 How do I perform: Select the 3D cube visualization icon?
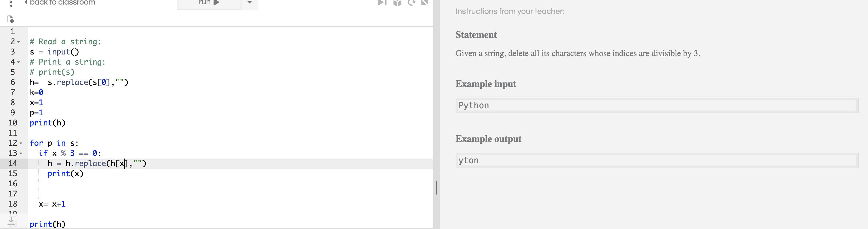(398, 3)
